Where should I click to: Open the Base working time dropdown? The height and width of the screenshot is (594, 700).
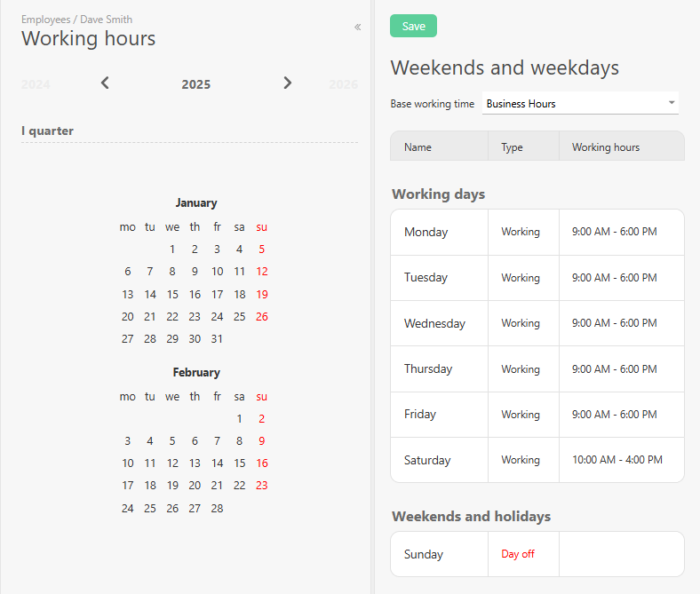[x=580, y=104]
